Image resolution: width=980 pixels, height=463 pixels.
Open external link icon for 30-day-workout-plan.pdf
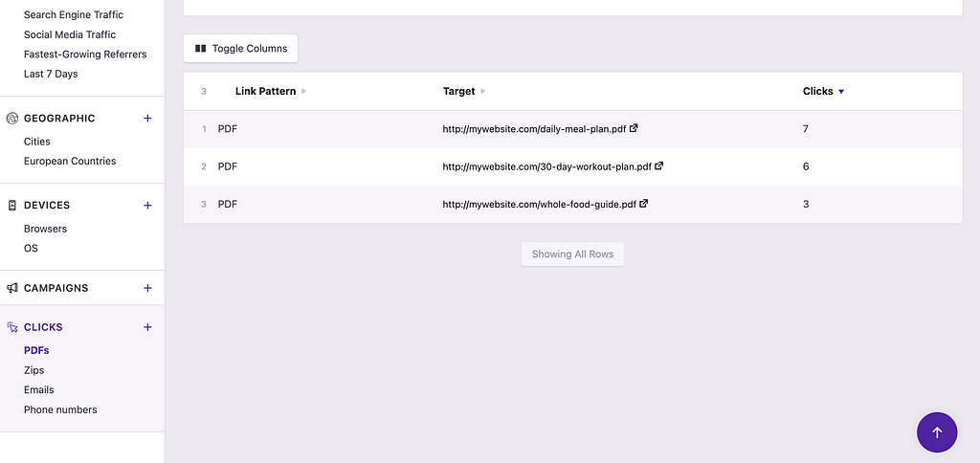[658, 166]
